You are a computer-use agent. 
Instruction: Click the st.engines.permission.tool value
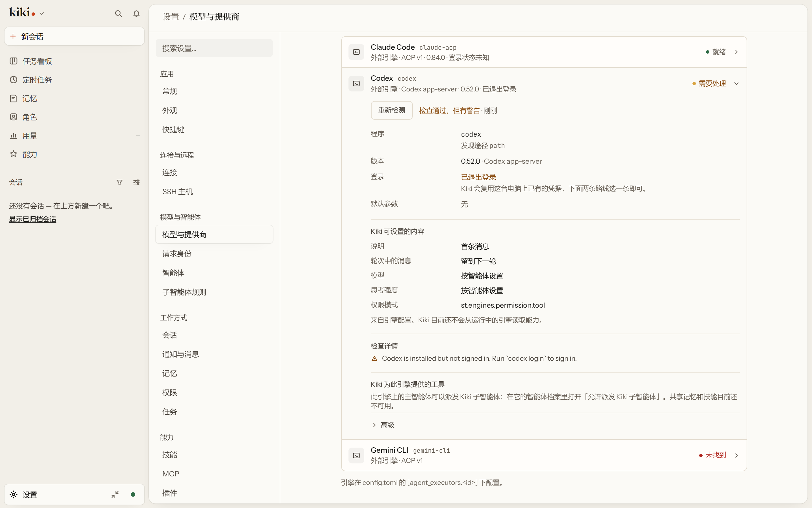pyautogui.click(x=503, y=305)
